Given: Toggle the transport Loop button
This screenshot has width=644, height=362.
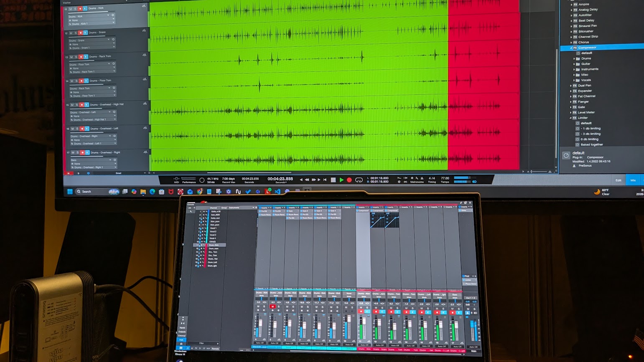Looking at the screenshot, I should coord(359,180).
